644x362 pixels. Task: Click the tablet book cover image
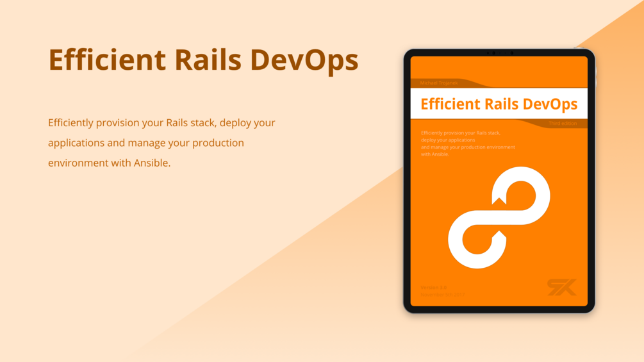[x=499, y=181]
